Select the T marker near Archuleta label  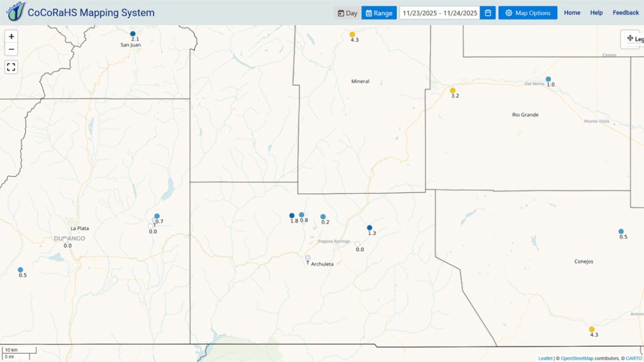(308, 257)
